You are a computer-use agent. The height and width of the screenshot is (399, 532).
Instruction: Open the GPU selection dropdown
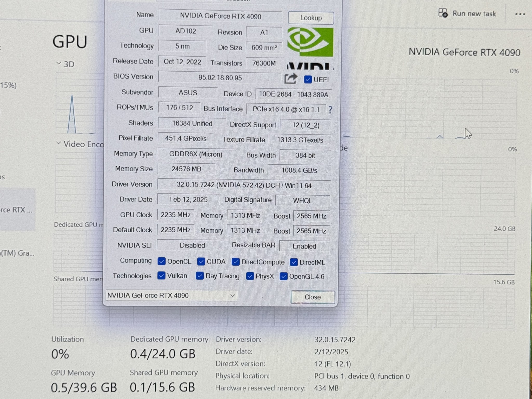point(172,296)
